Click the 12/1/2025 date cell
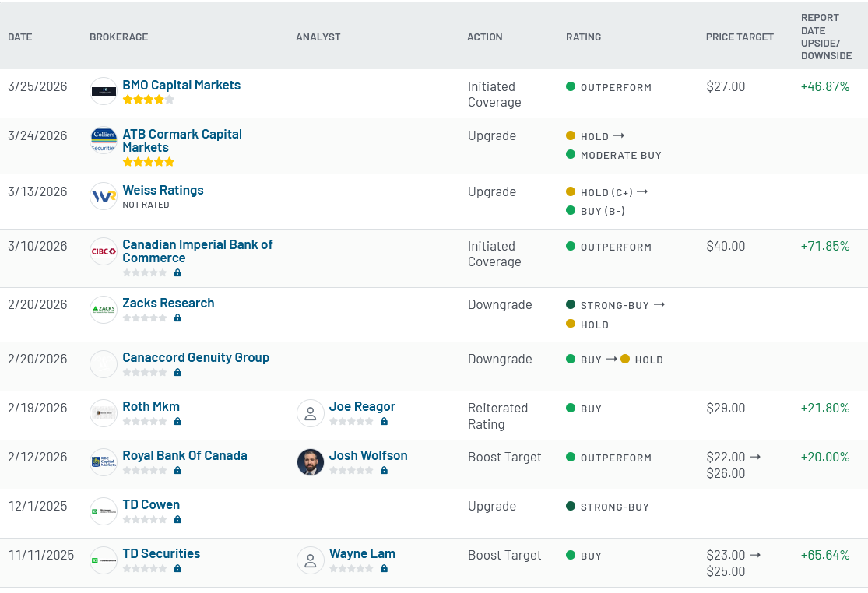Image resolution: width=868 pixels, height=593 pixels. click(37, 506)
